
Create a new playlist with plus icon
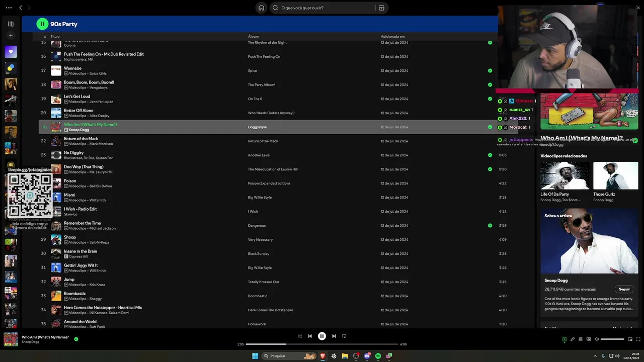11,36
